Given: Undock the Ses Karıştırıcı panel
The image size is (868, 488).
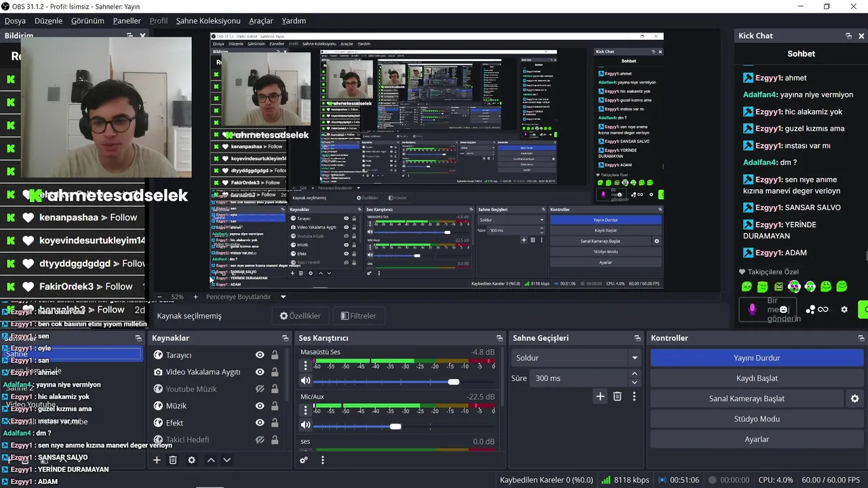Looking at the screenshot, I should 500,338.
